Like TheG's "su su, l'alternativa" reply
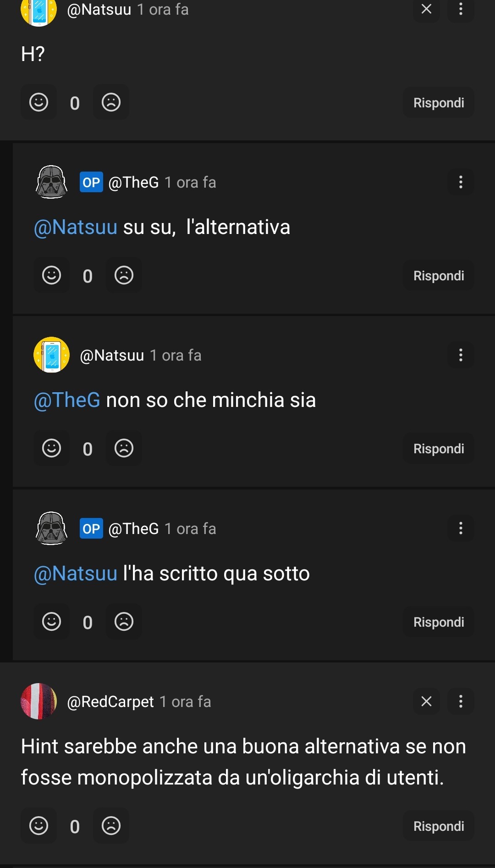Viewport: 495px width, 868px height. [51, 275]
